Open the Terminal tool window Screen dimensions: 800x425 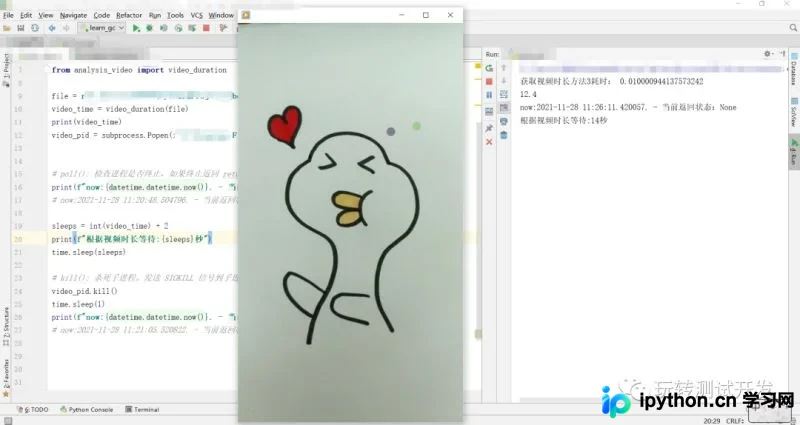tap(142, 409)
